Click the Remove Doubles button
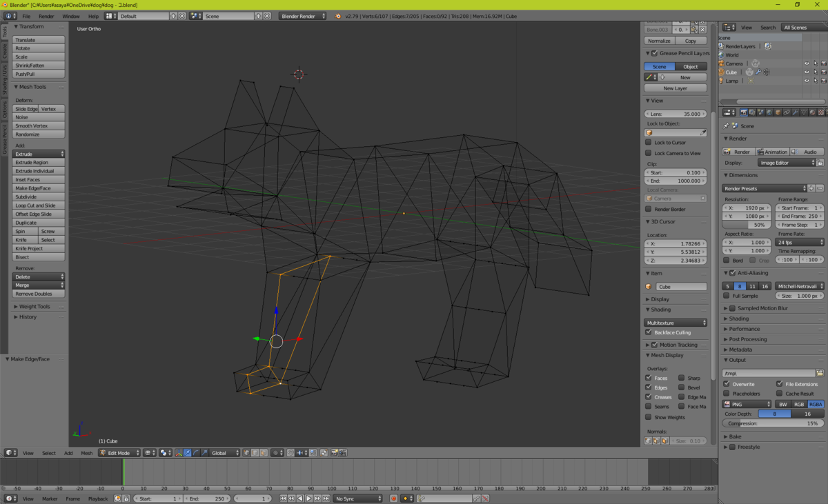 (39, 294)
